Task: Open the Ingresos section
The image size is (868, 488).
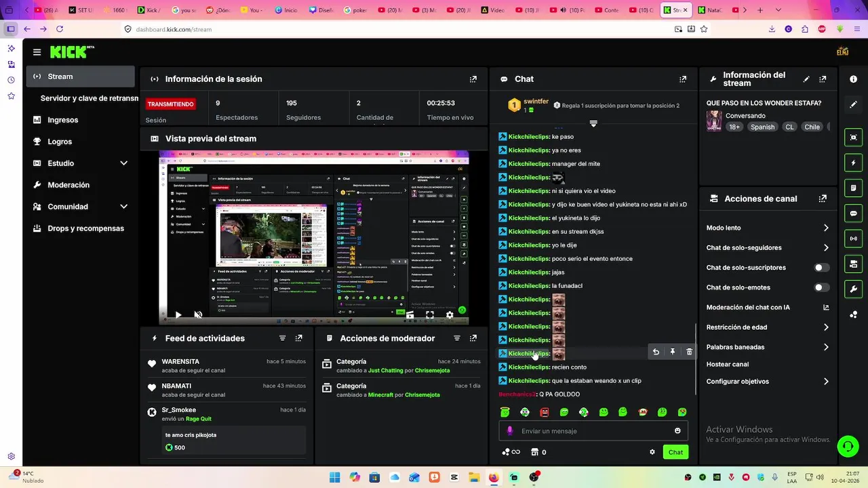Action: click(62, 120)
